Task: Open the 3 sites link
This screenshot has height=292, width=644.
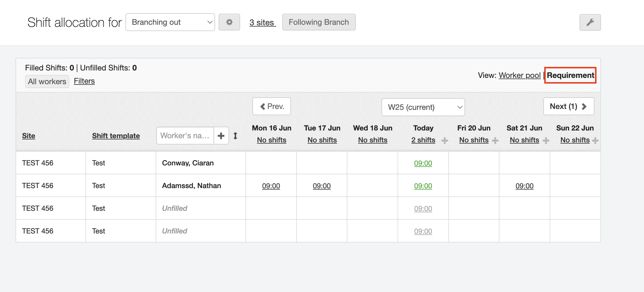Action: point(262,23)
